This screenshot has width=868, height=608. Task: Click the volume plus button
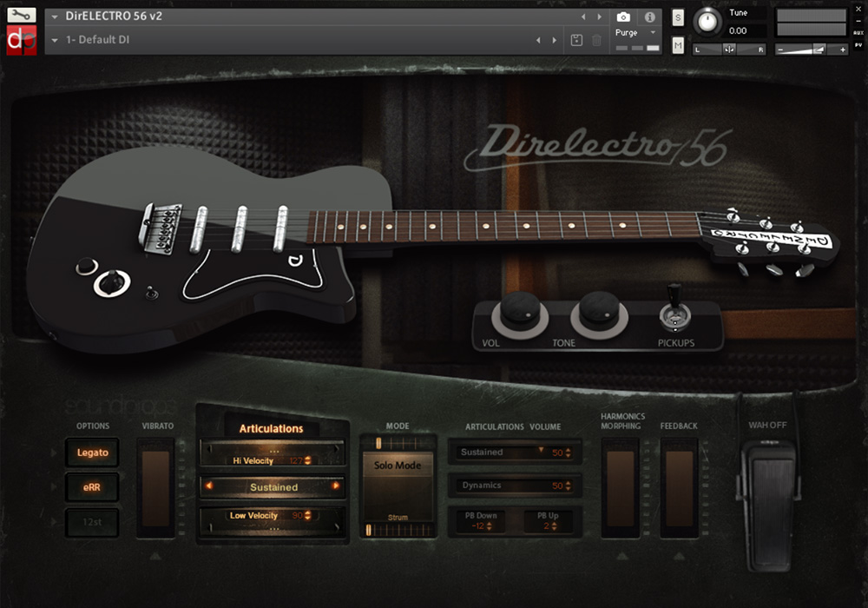pos(842,50)
